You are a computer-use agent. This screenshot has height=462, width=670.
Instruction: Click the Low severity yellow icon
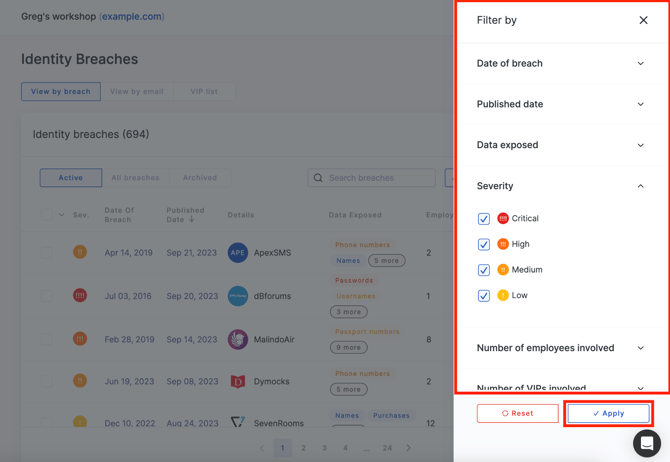tap(503, 295)
